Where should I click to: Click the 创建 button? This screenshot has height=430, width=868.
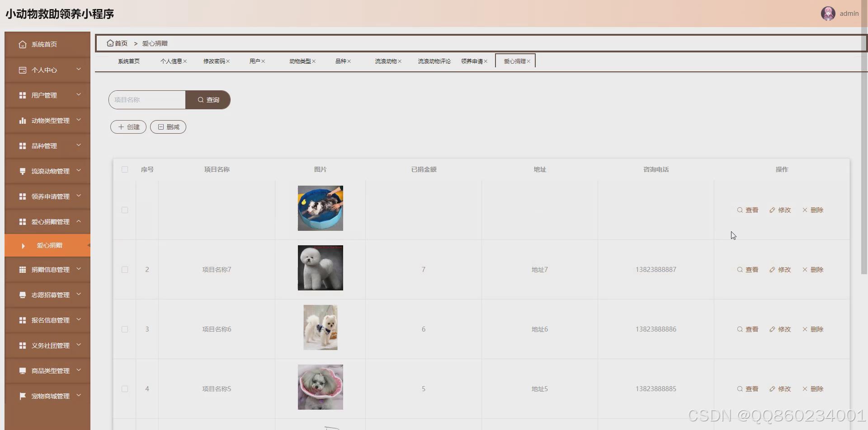point(128,127)
